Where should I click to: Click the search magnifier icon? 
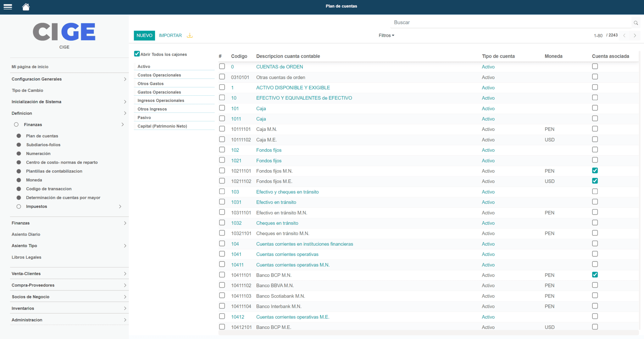coord(636,23)
